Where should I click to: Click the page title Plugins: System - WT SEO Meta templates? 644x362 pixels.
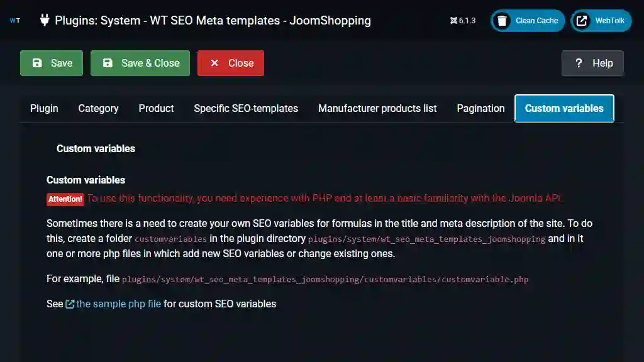[x=213, y=21]
